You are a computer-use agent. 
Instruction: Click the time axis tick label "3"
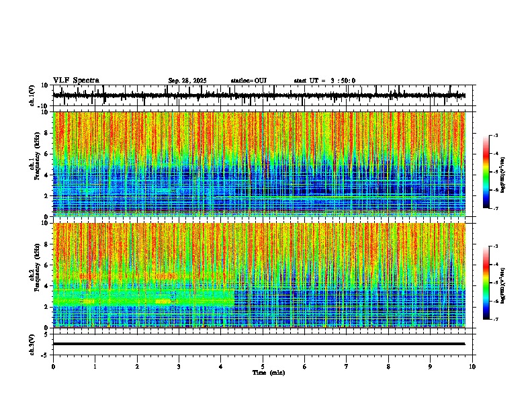point(179,367)
